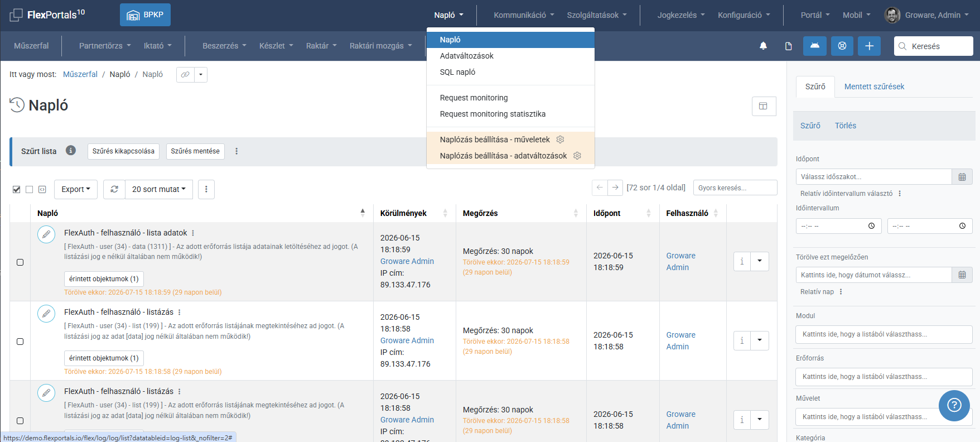Expand action caret in second log row
980x442 pixels.
[760, 340]
